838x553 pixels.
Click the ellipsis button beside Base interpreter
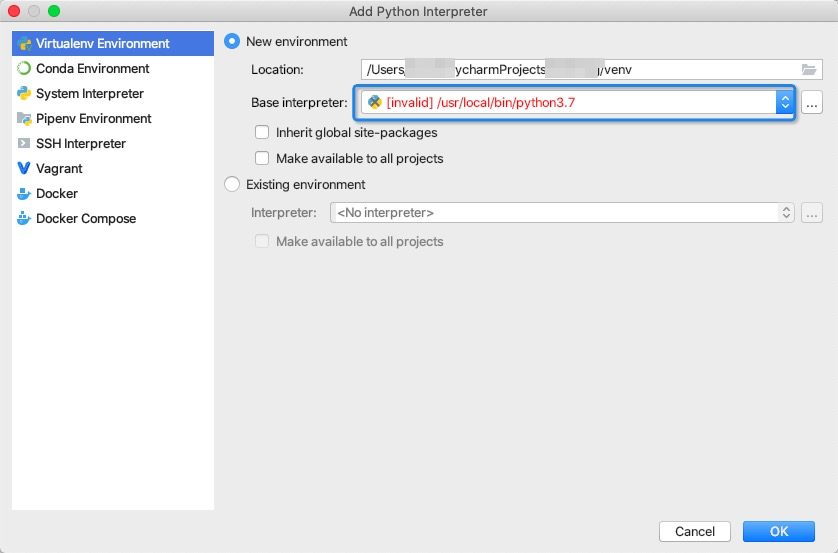point(812,102)
